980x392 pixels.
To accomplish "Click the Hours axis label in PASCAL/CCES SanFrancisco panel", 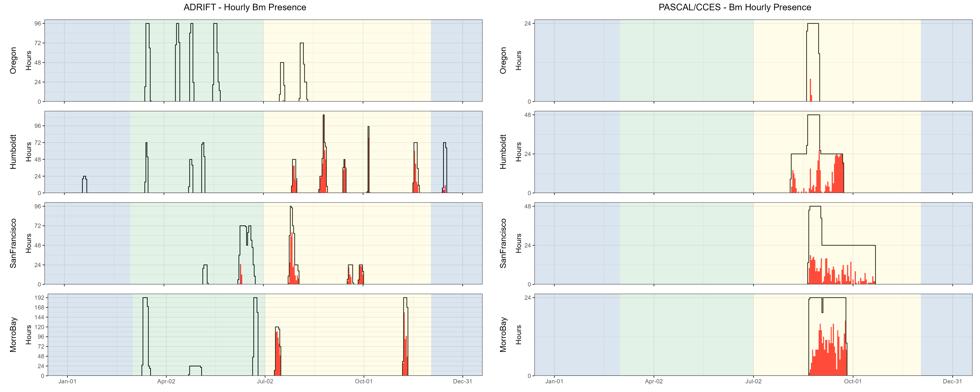I will pyautogui.click(x=519, y=243).
